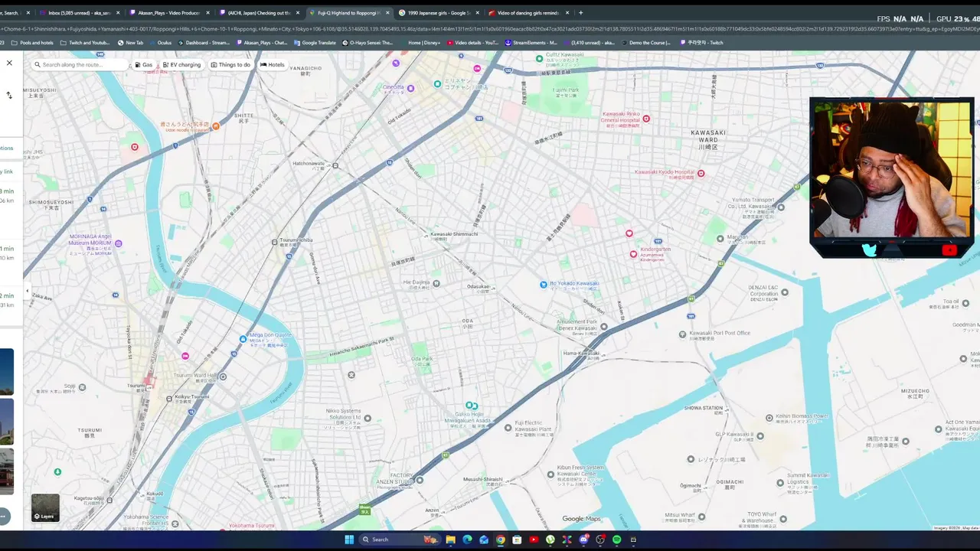Switch to Video of dancing girls tab

tap(528, 12)
